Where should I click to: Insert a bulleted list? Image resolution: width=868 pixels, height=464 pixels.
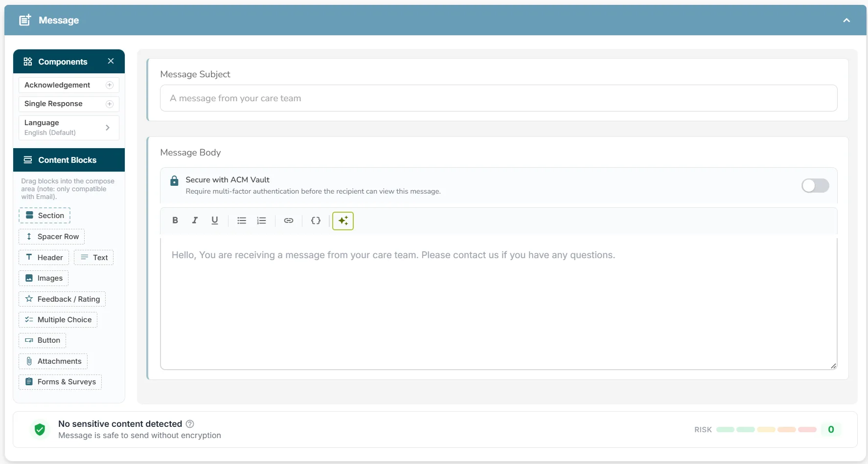[x=242, y=221]
